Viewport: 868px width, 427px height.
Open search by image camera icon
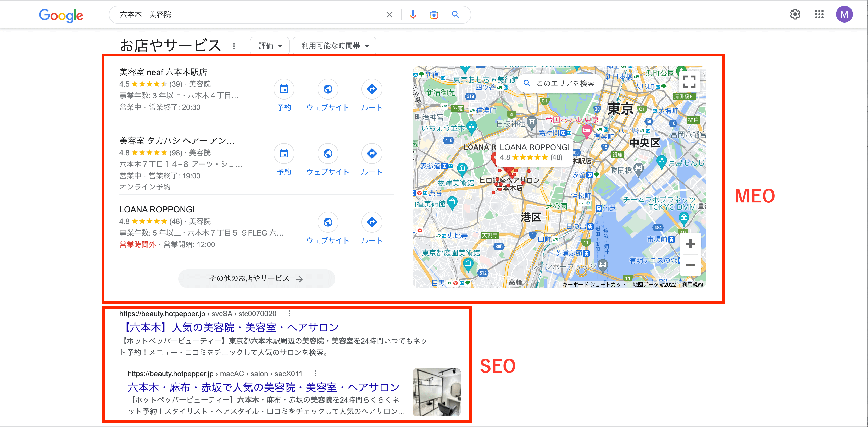pos(434,15)
